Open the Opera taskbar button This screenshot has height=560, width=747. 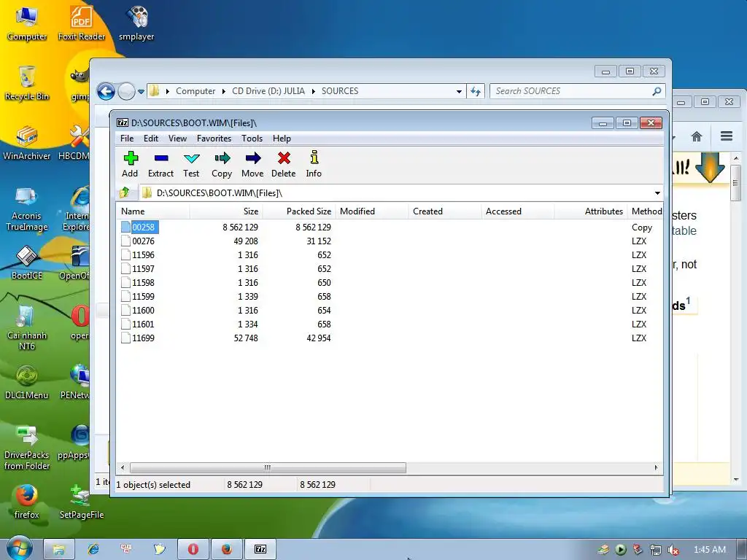[193, 549]
